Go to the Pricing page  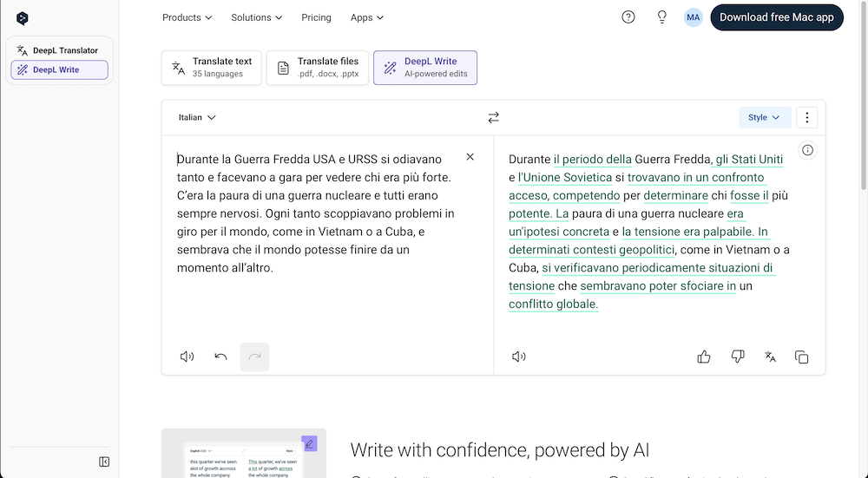(x=316, y=17)
